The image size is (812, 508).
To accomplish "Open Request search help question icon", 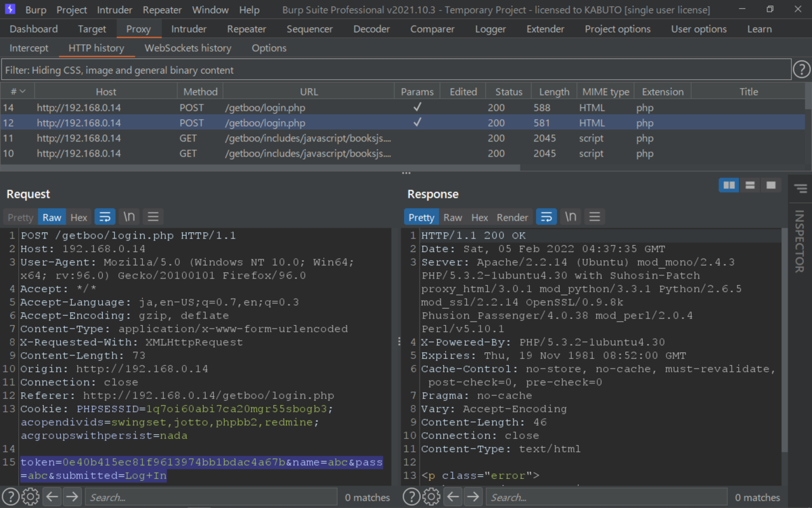I will [x=11, y=497].
